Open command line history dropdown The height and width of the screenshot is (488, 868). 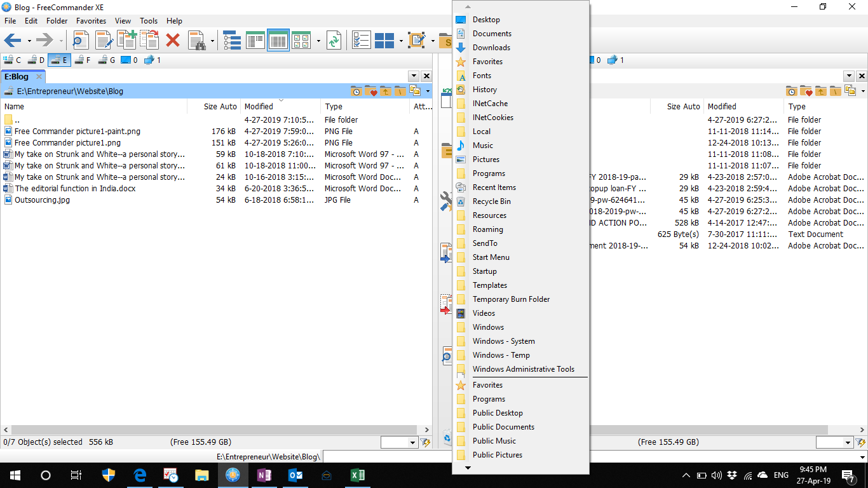pyautogui.click(x=862, y=457)
